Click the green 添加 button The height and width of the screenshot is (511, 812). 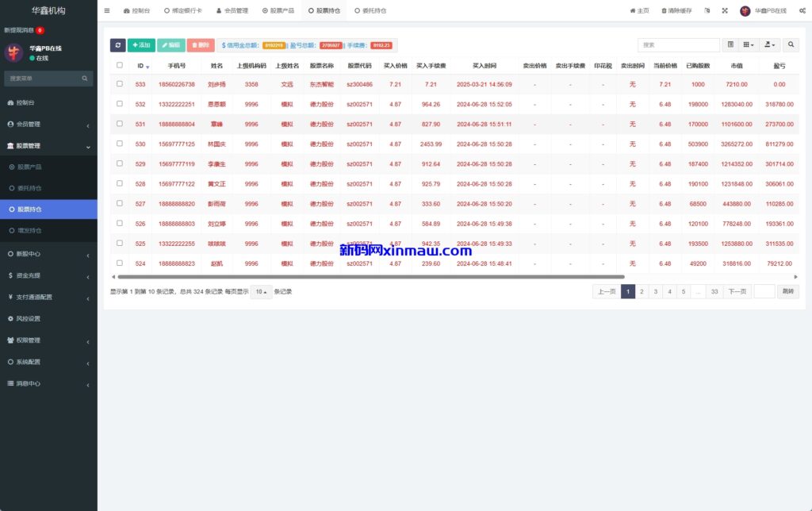pyautogui.click(x=141, y=45)
